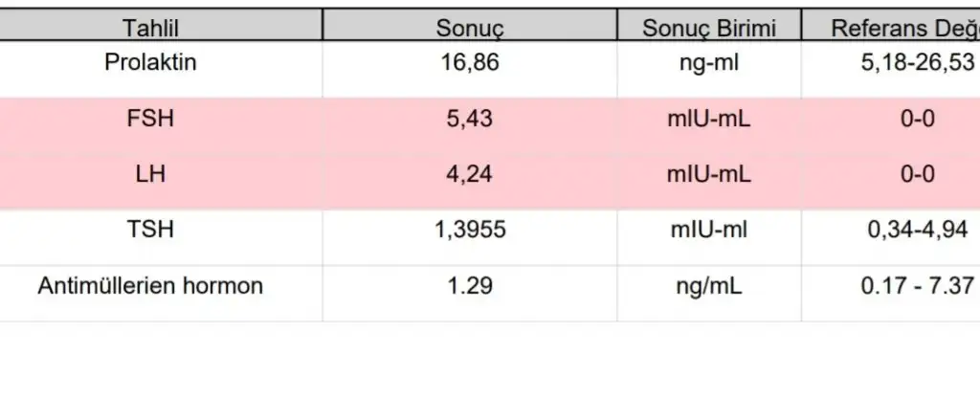Select the reference range 5,18-26,53

(x=917, y=63)
